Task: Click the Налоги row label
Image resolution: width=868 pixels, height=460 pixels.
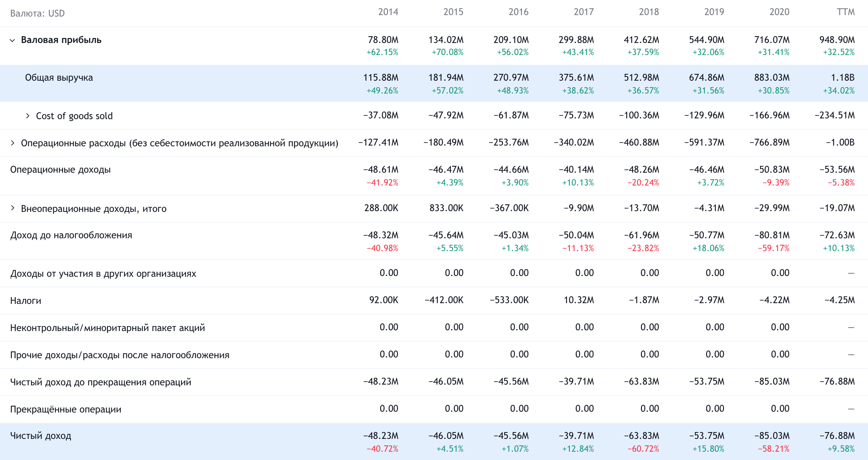Action: (26, 301)
